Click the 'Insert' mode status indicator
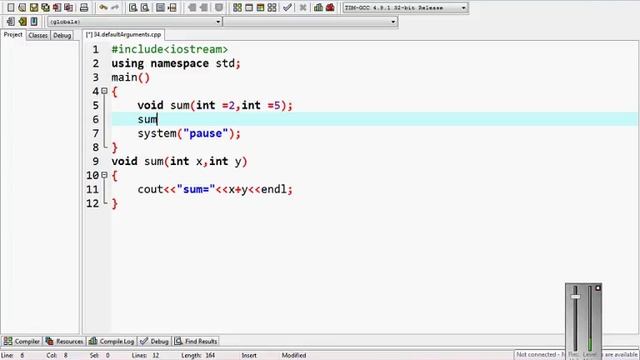The image size is (640, 360). pos(249,356)
